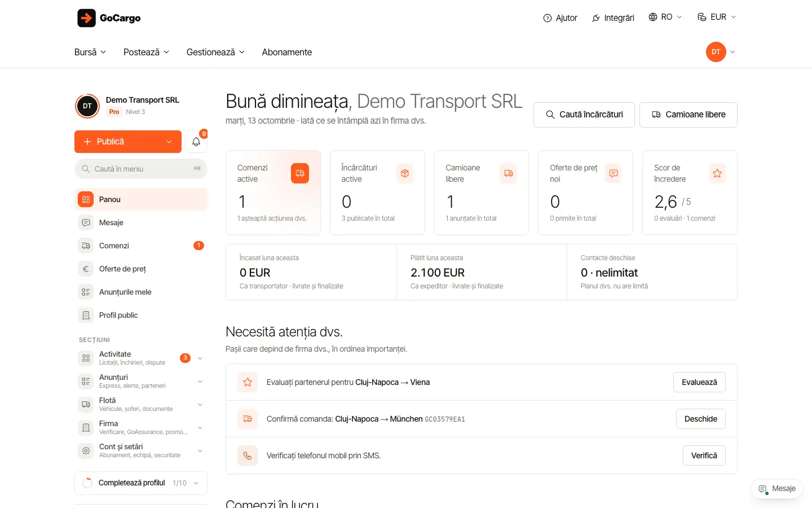Image resolution: width=812 pixels, height=508 pixels.
Task: Click the Oferte de preț euro icon
Action: click(x=86, y=269)
